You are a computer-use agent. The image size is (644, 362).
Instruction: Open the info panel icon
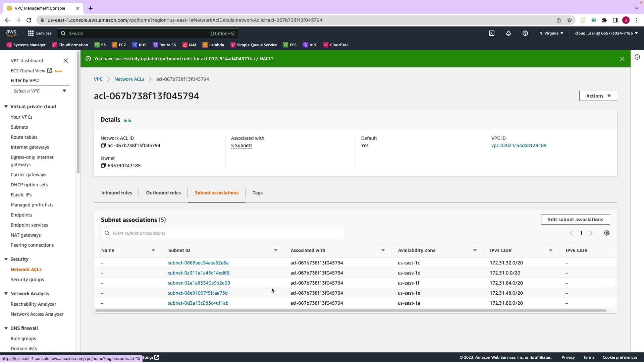(x=637, y=57)
